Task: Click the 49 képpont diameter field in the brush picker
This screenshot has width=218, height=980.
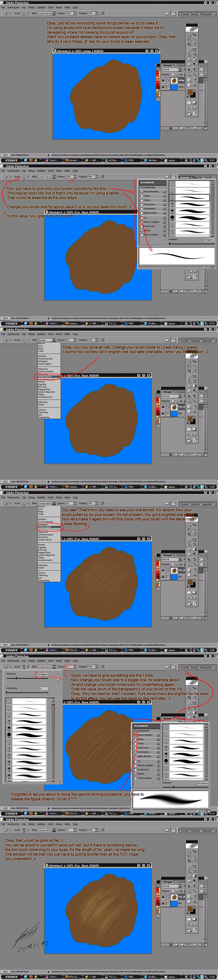Action: click(x=43, y=675)
